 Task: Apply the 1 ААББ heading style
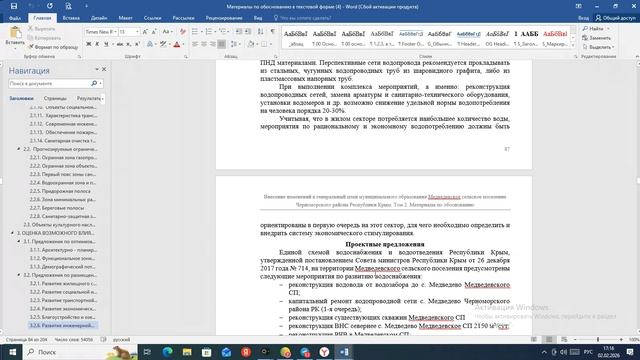tap(526, 38)
